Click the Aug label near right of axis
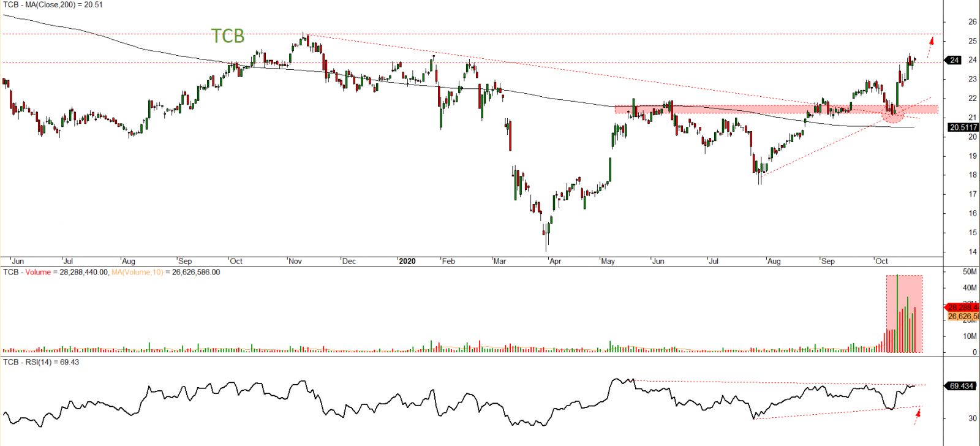Screen dimensions: 980x446 tap(774, 261)
